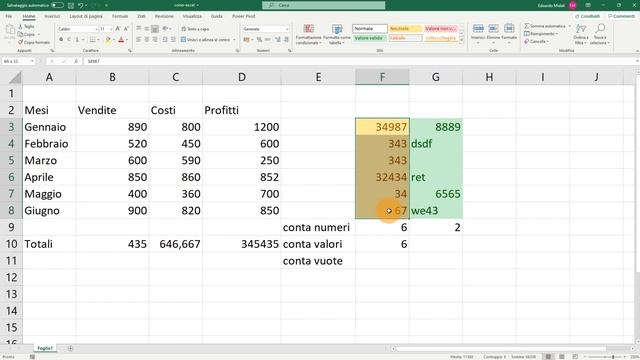Click the red font color button
Viewport: 640px width, 360px height.
(x=121, y=40)
